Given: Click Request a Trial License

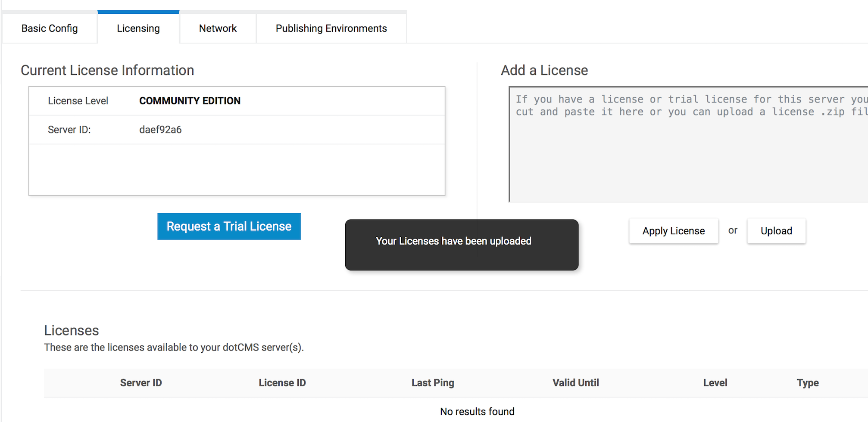Looking at the screenshot, I should [229, 226].
